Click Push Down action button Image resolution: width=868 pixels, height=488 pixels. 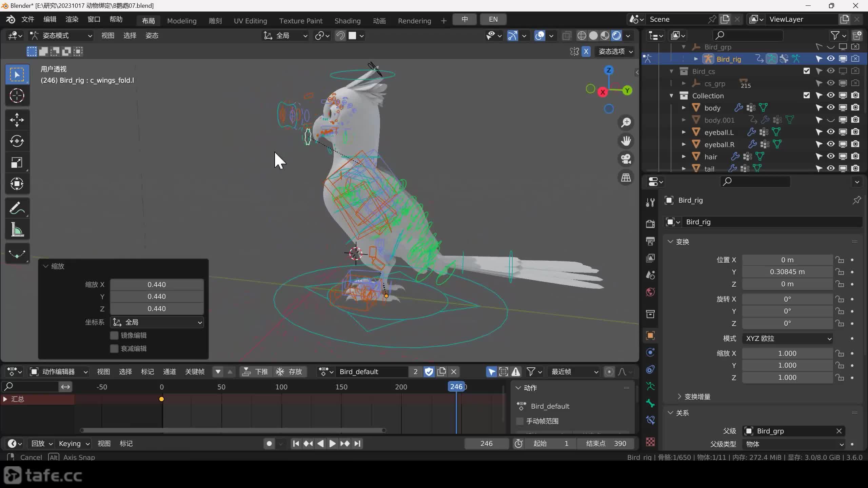[x=256, y=372]
